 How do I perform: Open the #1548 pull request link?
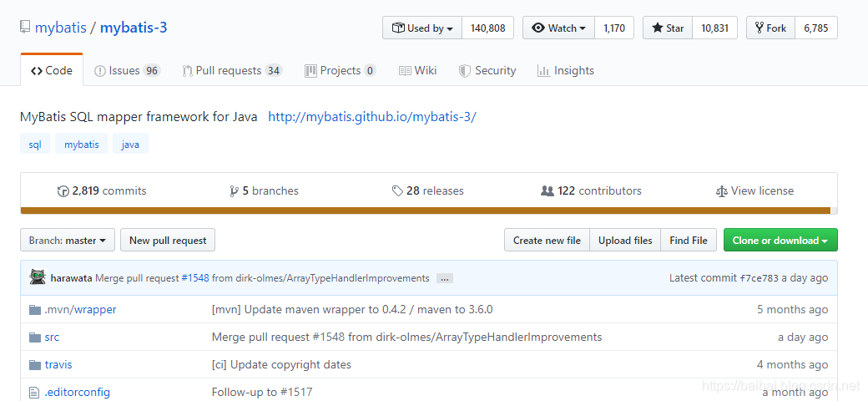tap(194, 278)
